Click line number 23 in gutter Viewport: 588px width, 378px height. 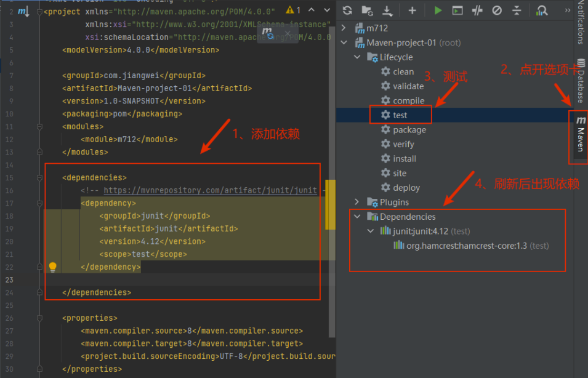[x=9, y=279]
